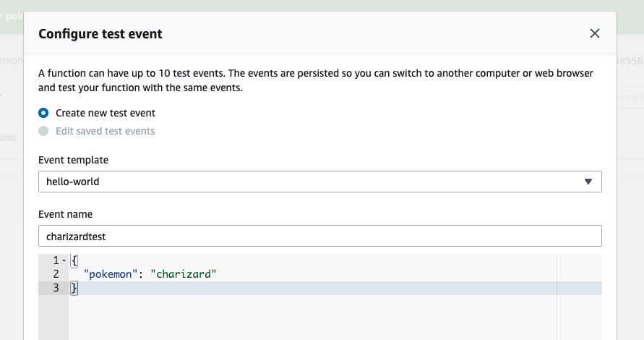The width and height of the screenshot is (644, 340).
Task: Click the closing brace on line 3
Action: (74, 288)
